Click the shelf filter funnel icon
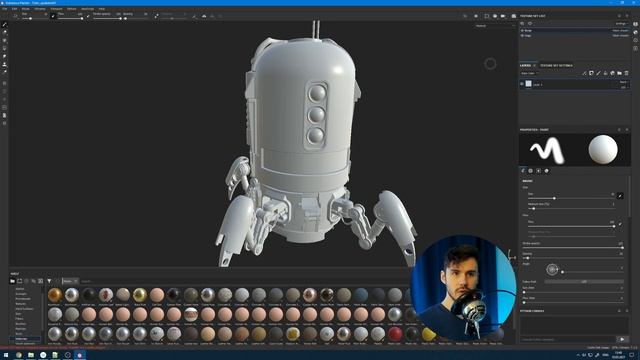This screenshot has height=360, width=640. [x=49, y=281]
